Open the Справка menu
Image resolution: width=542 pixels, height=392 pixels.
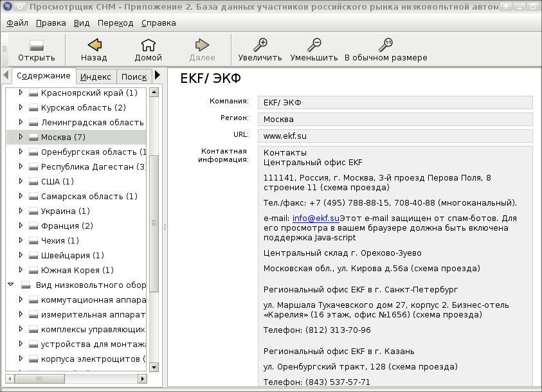(x=159, y=23)
